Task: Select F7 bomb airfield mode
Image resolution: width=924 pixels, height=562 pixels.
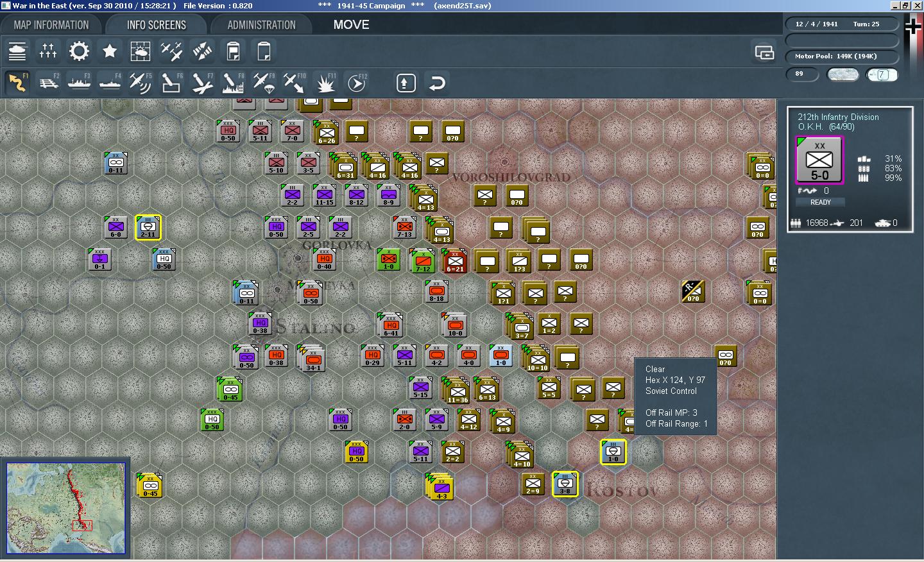Action: (202, 83)
